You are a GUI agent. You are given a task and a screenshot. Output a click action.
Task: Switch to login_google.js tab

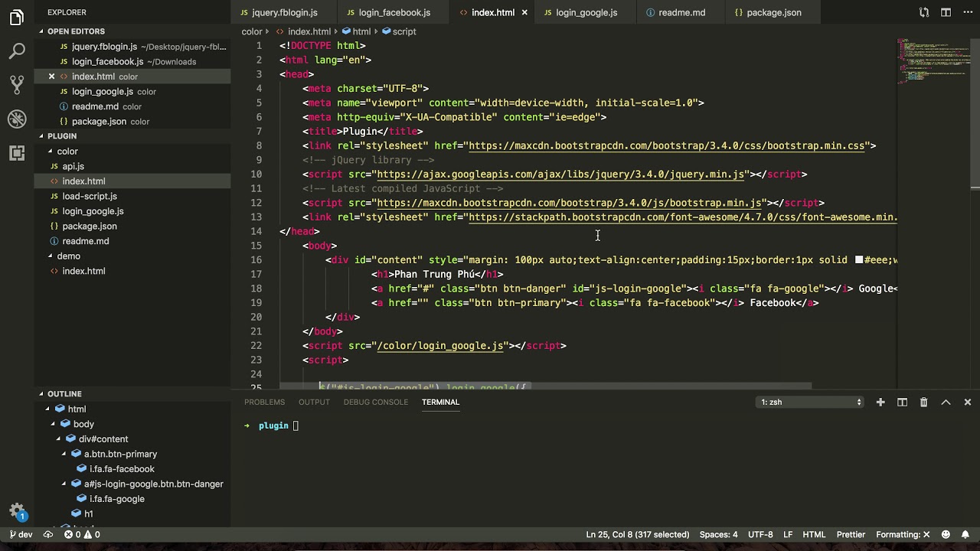(586, 12)
